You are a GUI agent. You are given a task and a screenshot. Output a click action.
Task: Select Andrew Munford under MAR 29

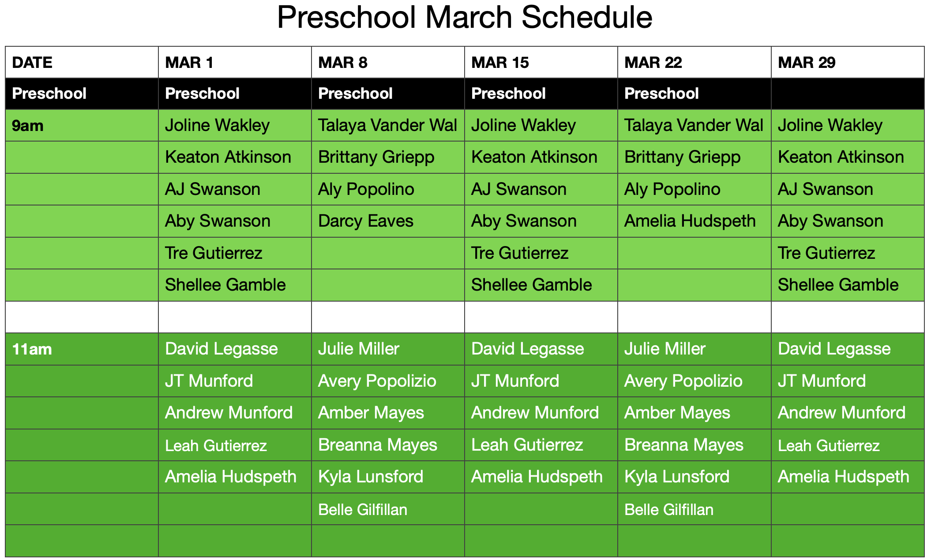coord(841,413)
